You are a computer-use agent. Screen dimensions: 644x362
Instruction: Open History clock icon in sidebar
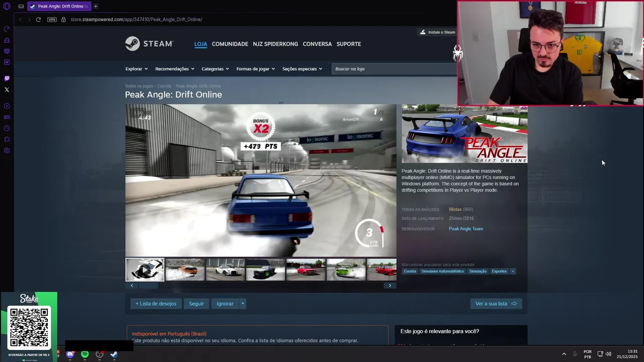pyautogui.click(x=7, y=128)
